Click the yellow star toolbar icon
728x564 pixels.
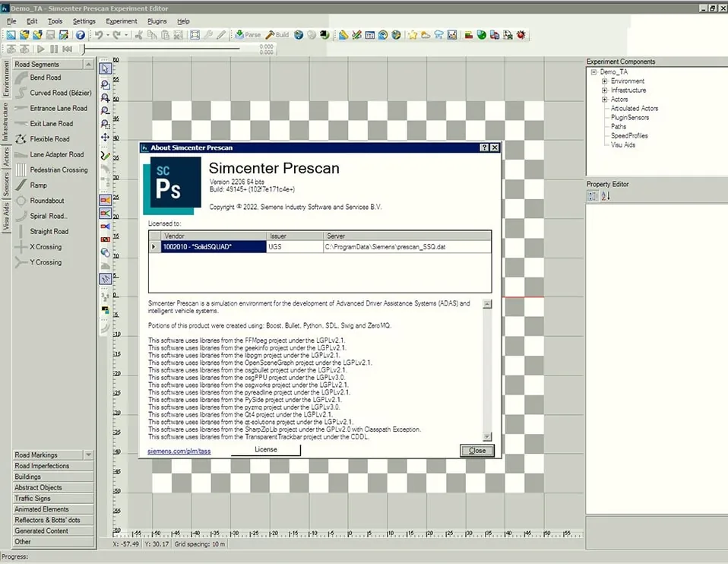click(x=413, y=35)
